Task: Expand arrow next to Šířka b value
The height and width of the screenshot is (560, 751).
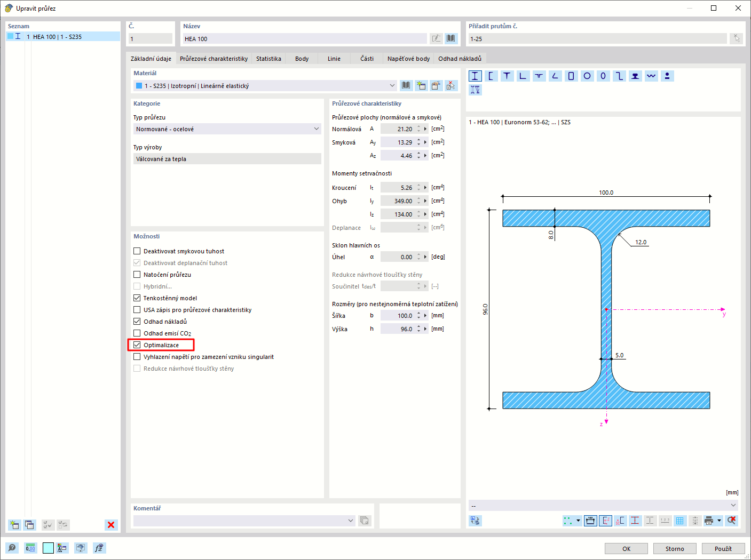Action: tap(425, 316)
